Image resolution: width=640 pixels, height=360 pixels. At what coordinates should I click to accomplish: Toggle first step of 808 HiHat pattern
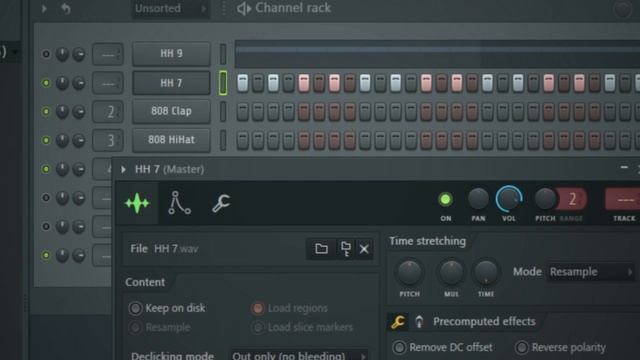[242, 140]
